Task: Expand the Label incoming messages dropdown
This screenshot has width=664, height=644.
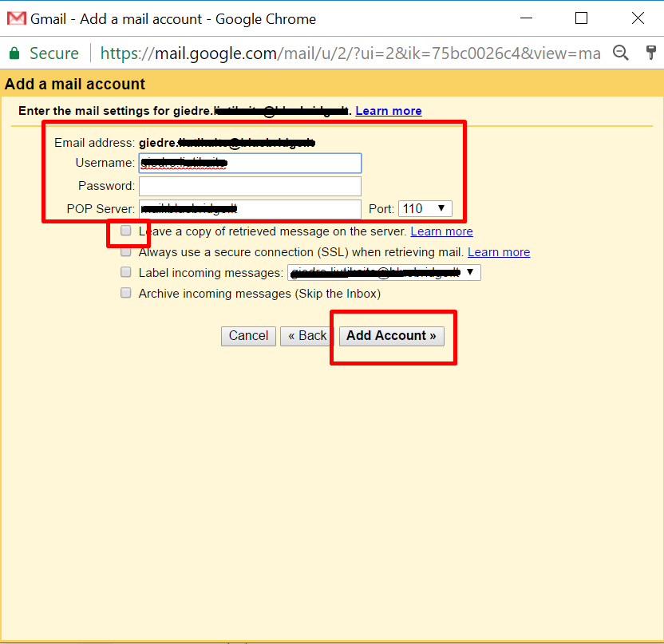Action: [384, 272]
